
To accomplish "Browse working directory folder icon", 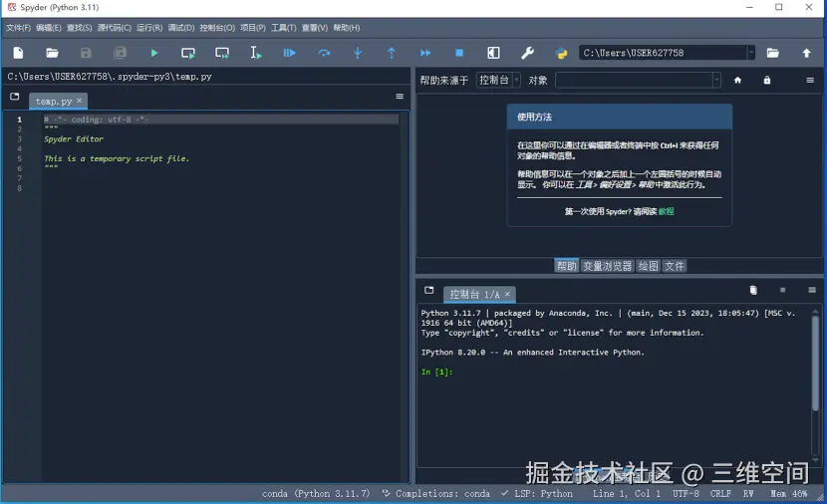I will point(772,53).
